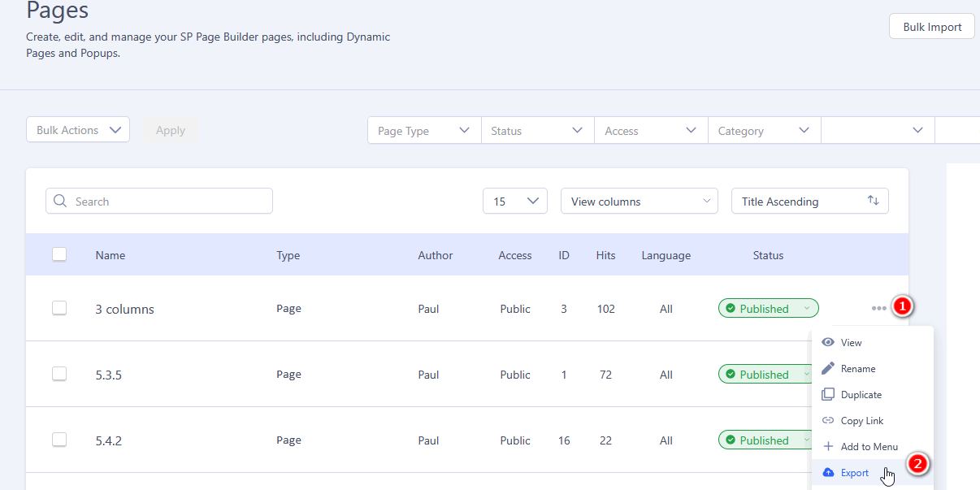Click the Duplicate copy icon
980x490 pixels.
828,394
